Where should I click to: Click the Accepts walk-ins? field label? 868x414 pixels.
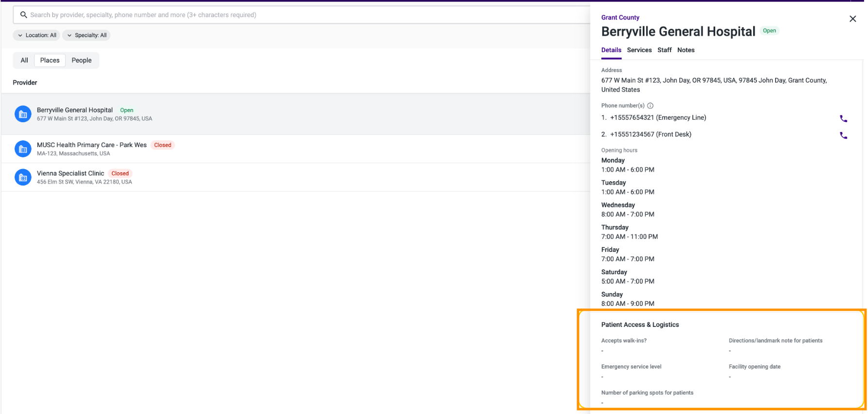(x=624, y=341)
